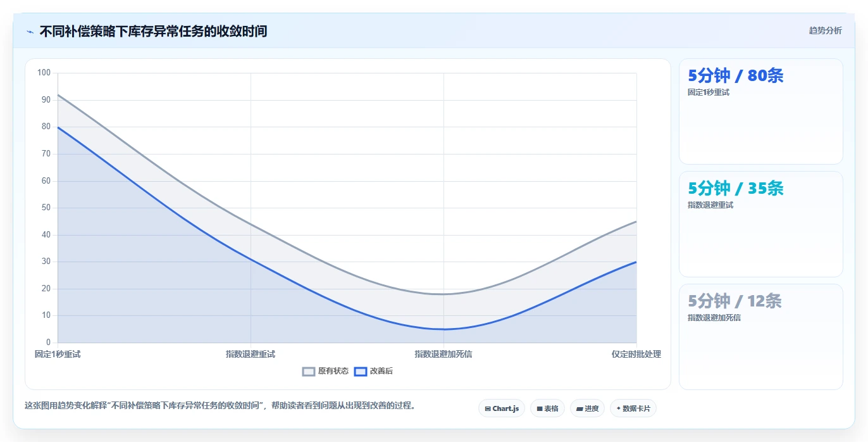The image size is (868, 442).
Task: Click the 表格 tag button
Action: click(x=547, y=408)
